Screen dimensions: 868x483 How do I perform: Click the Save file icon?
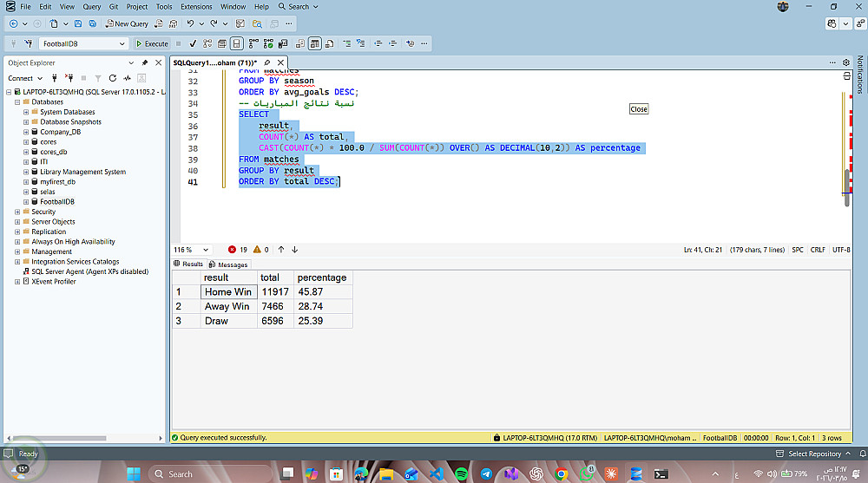click(79, 23)
